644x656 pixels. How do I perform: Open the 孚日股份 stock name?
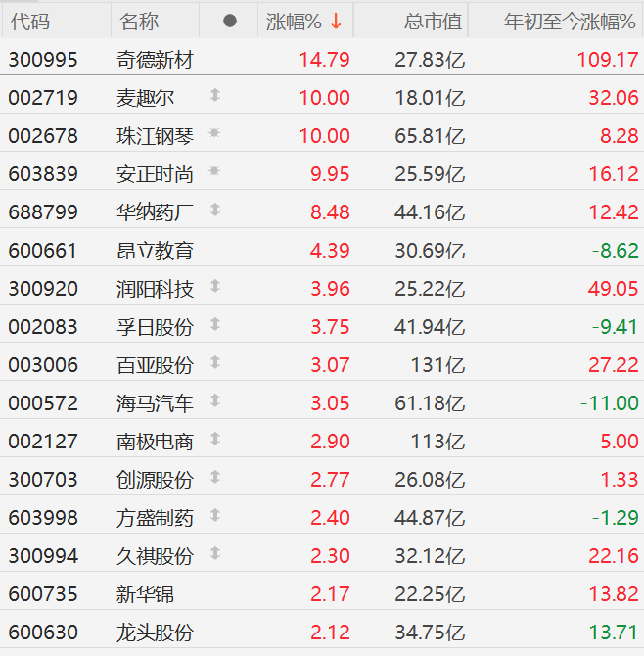pyautogui.click(x=155, y=327)
